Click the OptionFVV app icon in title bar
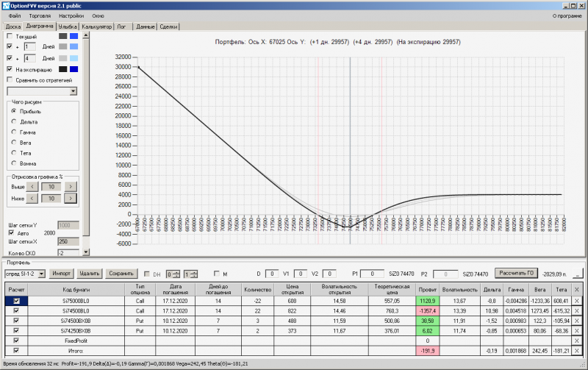The width and height of the screenshot is (588, 370). [6, 6]
